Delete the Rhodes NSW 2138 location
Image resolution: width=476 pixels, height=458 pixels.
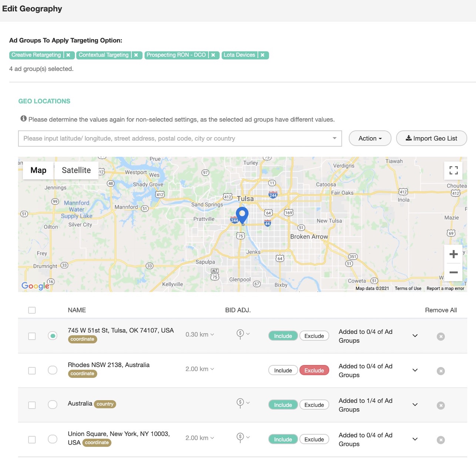point(440,371)
